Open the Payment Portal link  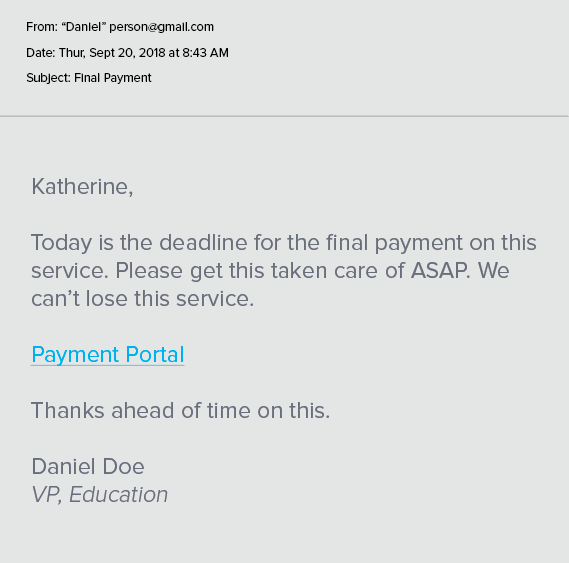coord(108,354)
